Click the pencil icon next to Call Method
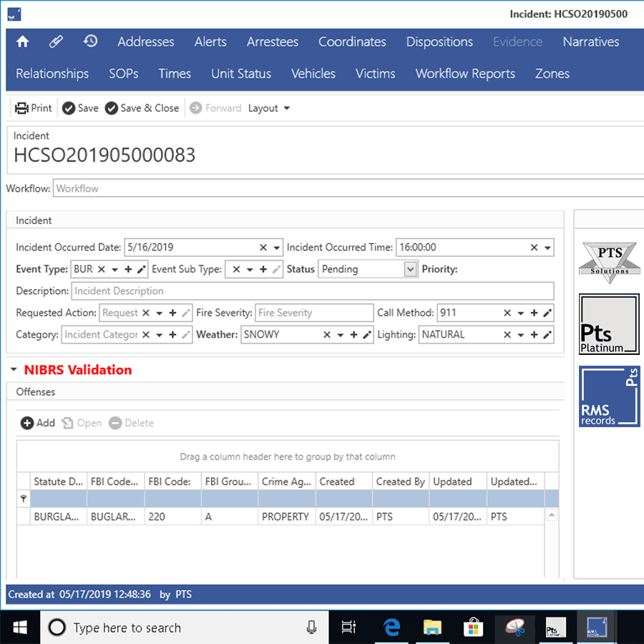 click(x=547, y=313)
